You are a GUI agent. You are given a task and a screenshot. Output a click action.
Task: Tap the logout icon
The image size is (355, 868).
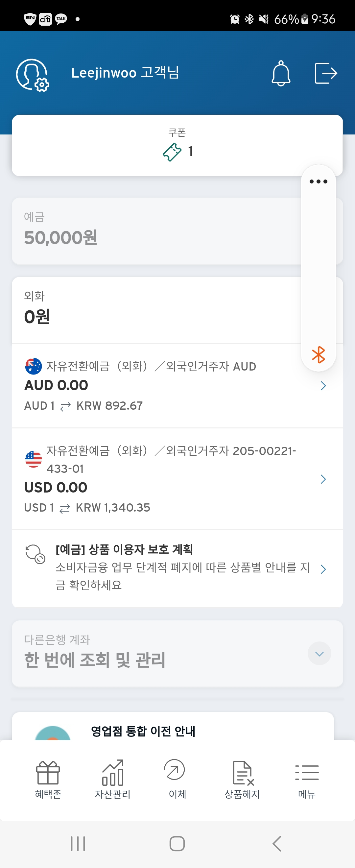[x=325, y=73]
